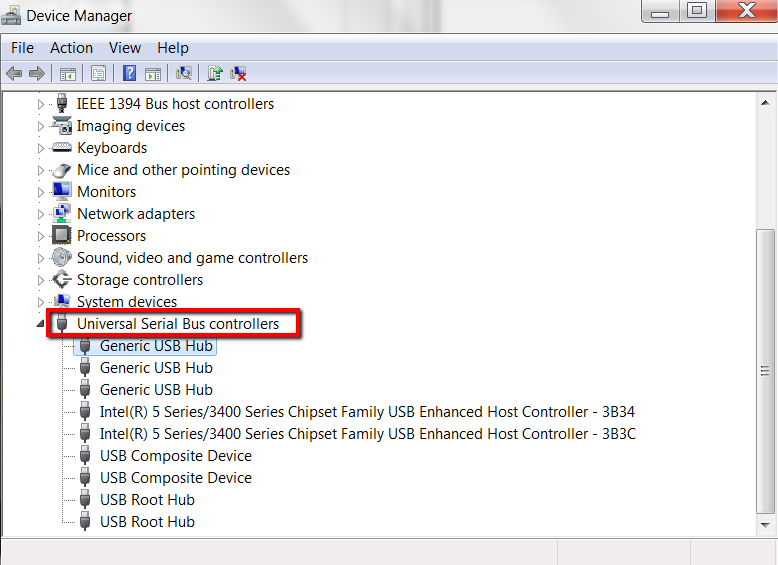This screenshot has height=565, width=778.
Task: Click Scan for hardware changes icon
Action: tap(183, 73)
